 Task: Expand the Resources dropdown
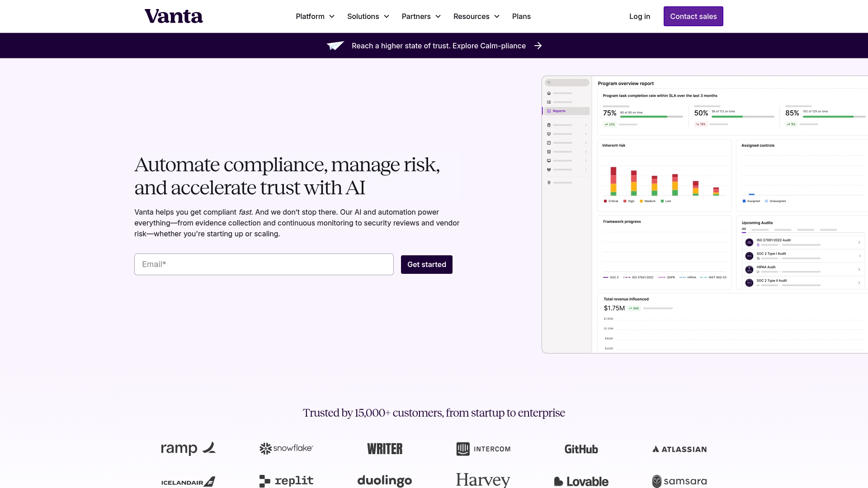[x=476, y=16]
